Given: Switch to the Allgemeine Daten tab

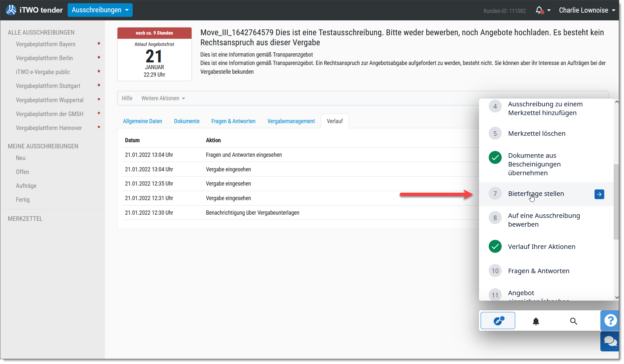Looking at the screenshot, I should pyautogui.click(x=142, y=121).
